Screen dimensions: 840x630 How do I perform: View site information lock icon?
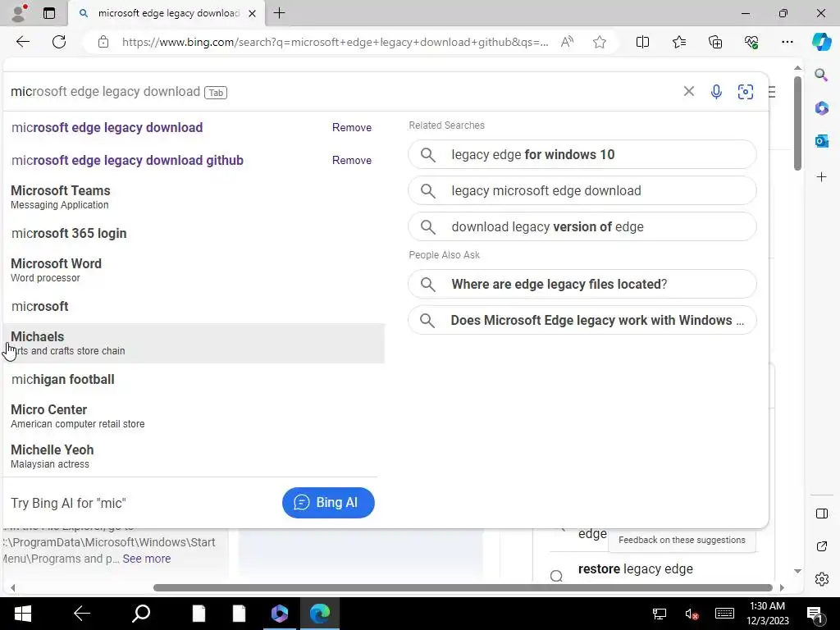pos(103,42)
